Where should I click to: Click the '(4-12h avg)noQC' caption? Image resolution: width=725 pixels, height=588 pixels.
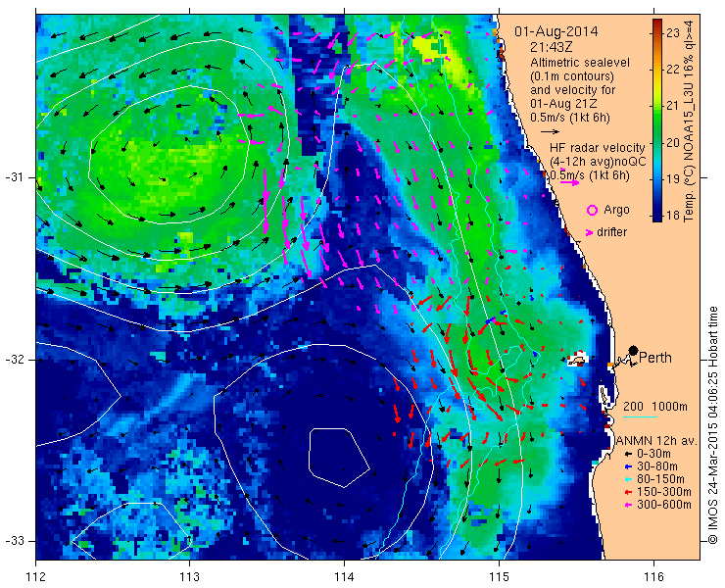tap(598, 161)
